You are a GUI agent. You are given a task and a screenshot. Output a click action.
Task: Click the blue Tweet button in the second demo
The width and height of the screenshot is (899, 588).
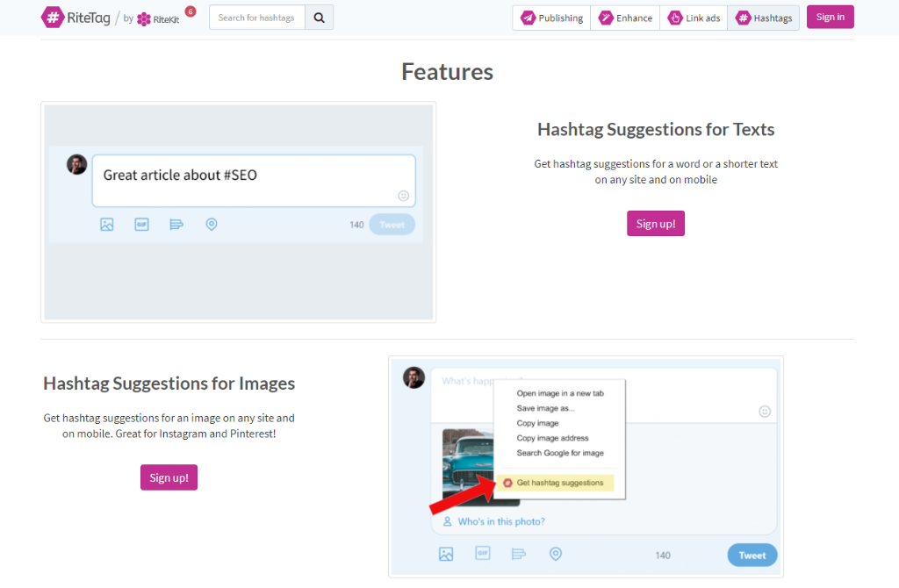coord(752,556)
